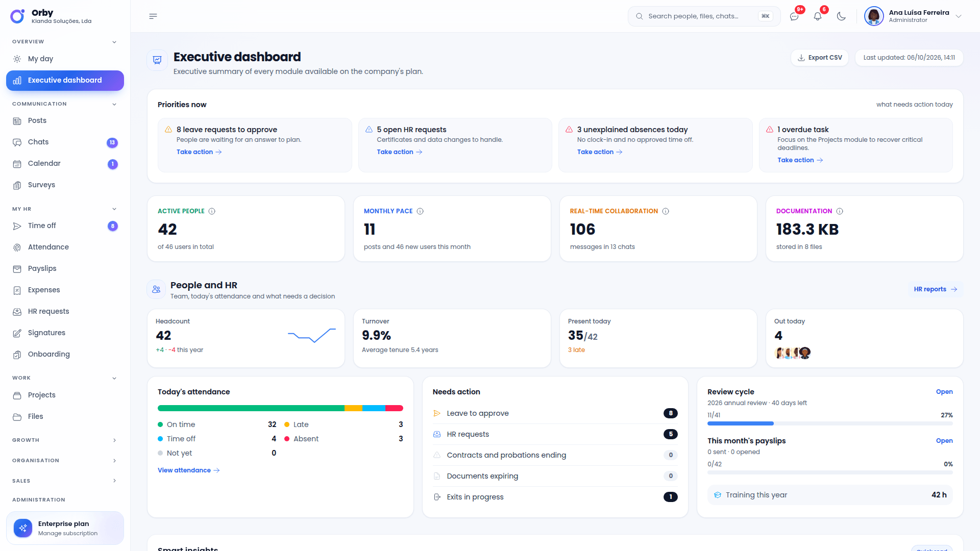The image size is (980, 551).
Task: Click the HR requests inbox icon in sidebar
Action: tap(17, 312)
